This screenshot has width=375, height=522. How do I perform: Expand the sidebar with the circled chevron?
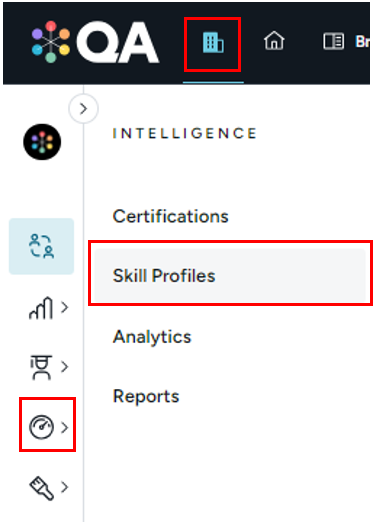point(83,109)
